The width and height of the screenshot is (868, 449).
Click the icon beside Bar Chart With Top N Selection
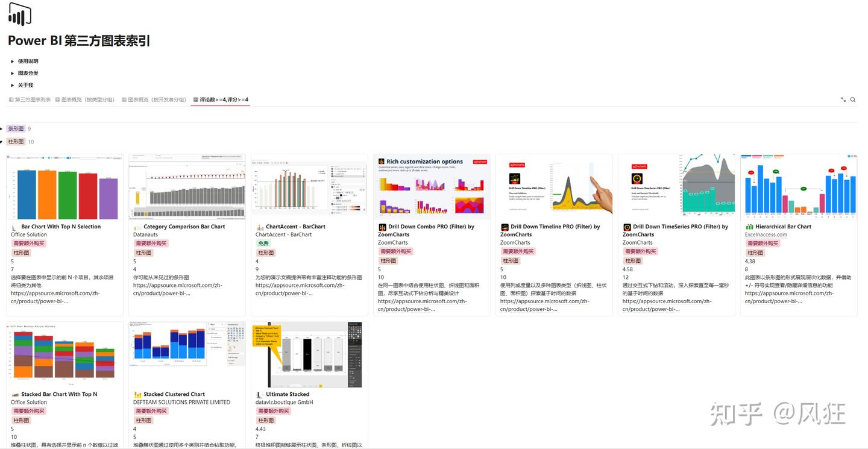[x=15, y=227]
